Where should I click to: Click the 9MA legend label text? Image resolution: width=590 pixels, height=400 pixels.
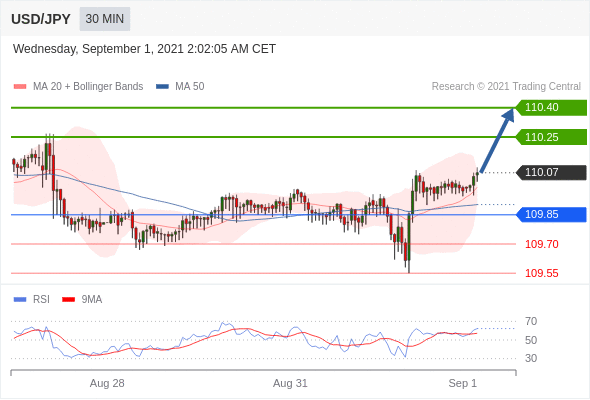coord(92,300)
